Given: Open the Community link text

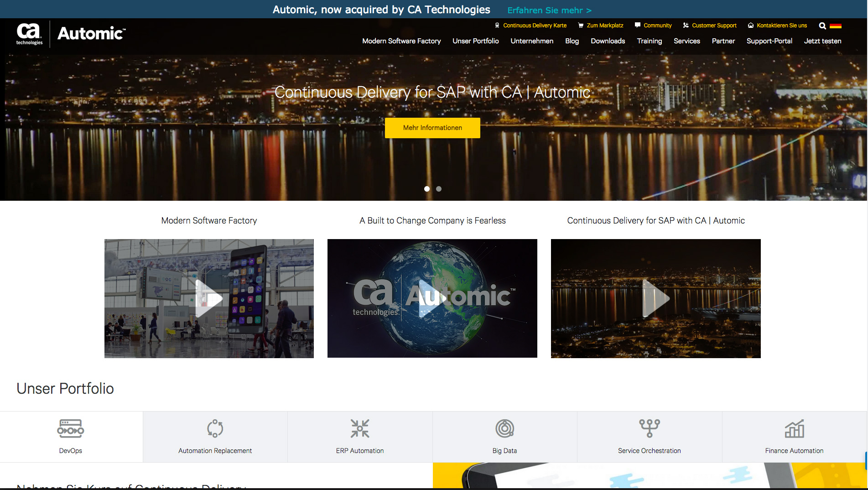Looking at the screenshot, I should [657, 26].
